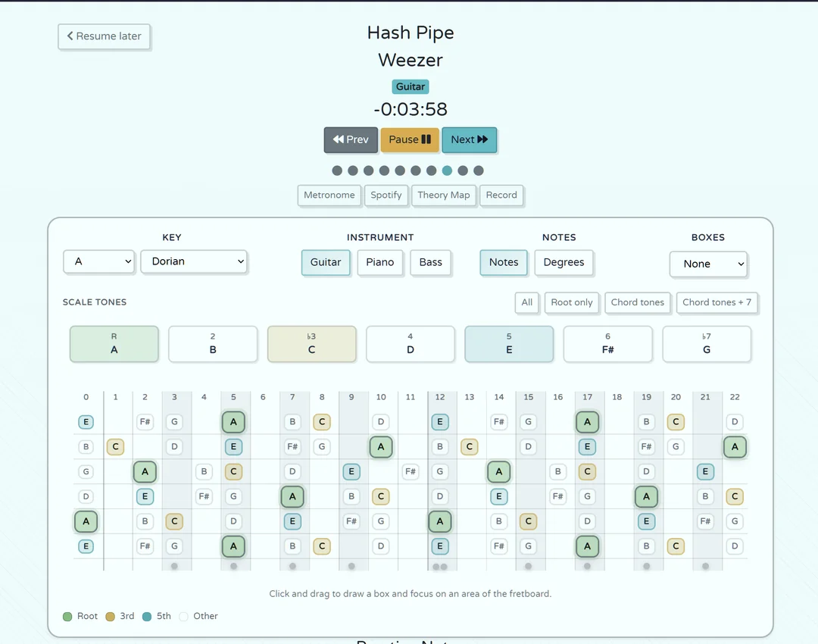Select Guitar instrument
Viewport: 818px width, 644px height.
(326, 262)
